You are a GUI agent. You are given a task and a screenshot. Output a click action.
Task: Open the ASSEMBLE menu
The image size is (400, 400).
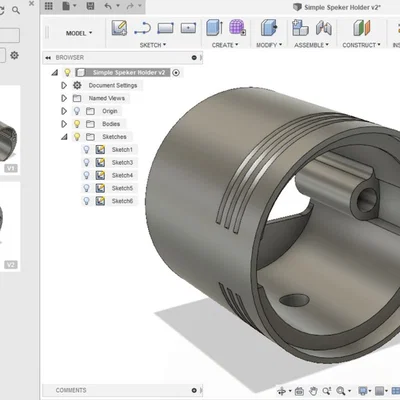[x=311, y=45]
